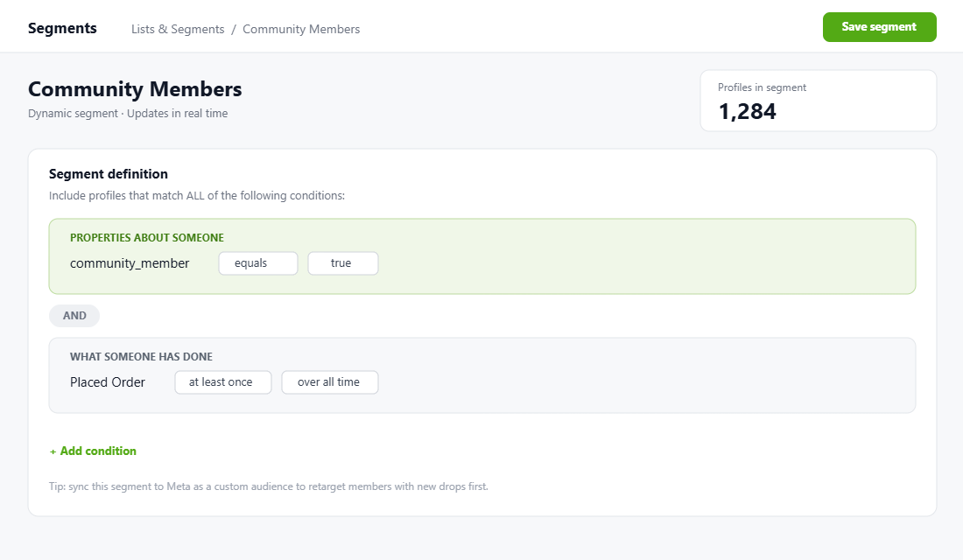The width and height of the screenshot is (963, 560).
Task: Open the at least once frequency dropdown
Action: tap(223, 382)
